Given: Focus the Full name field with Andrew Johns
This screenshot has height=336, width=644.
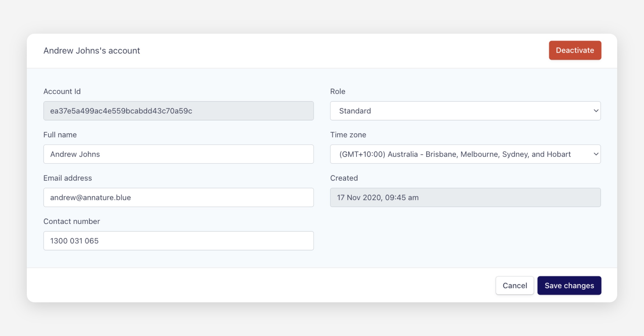Looking at the screenshot, I should click(x=178, y=154).
